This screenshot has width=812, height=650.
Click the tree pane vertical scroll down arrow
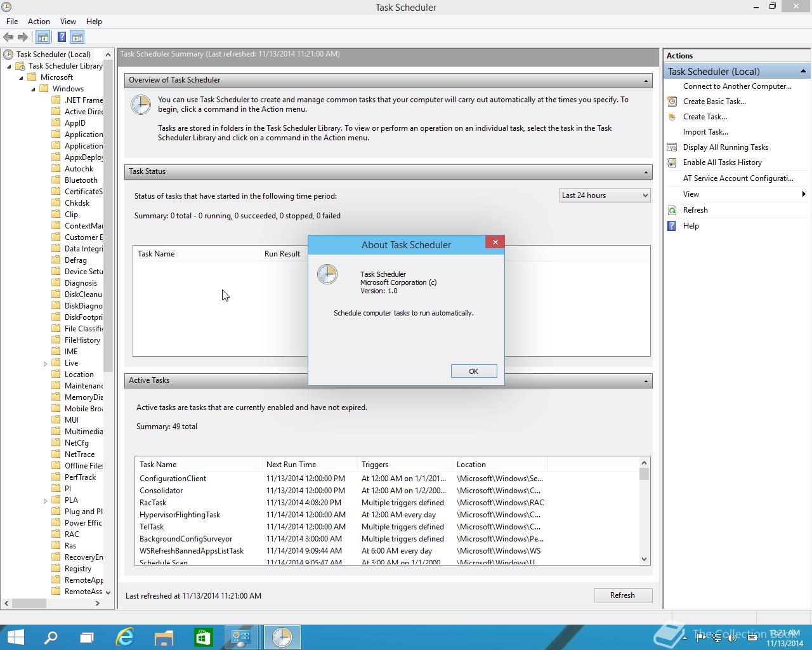pyautogui.click(x=108, y=592)
